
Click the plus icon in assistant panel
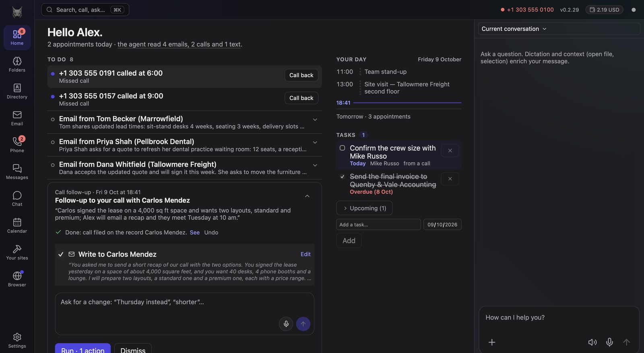(x=492, y=342)
